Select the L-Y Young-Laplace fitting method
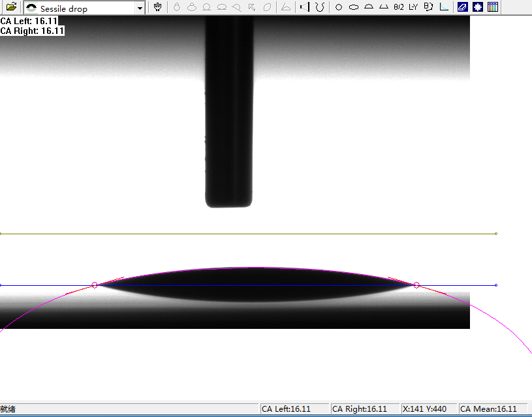The image size is (532, 417). tap(413, 7)
